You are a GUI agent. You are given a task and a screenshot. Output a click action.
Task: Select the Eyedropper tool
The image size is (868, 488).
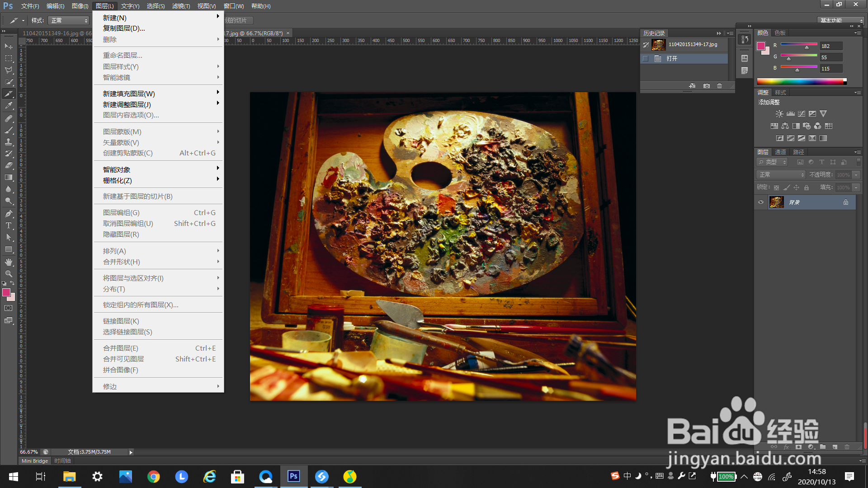(x=9, y=106)
